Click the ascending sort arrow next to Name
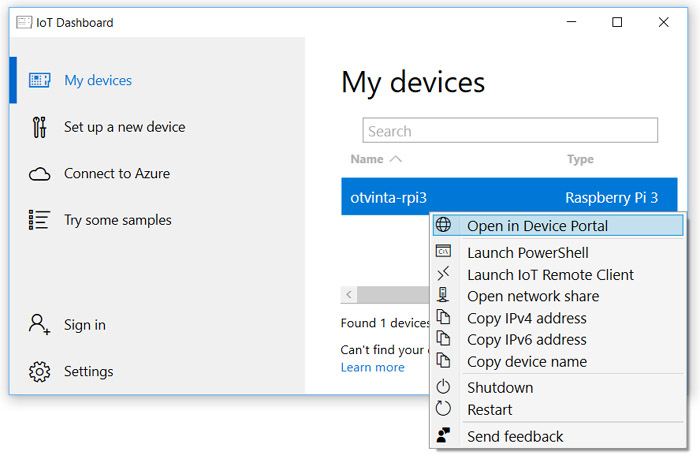 tap(396, 159)
